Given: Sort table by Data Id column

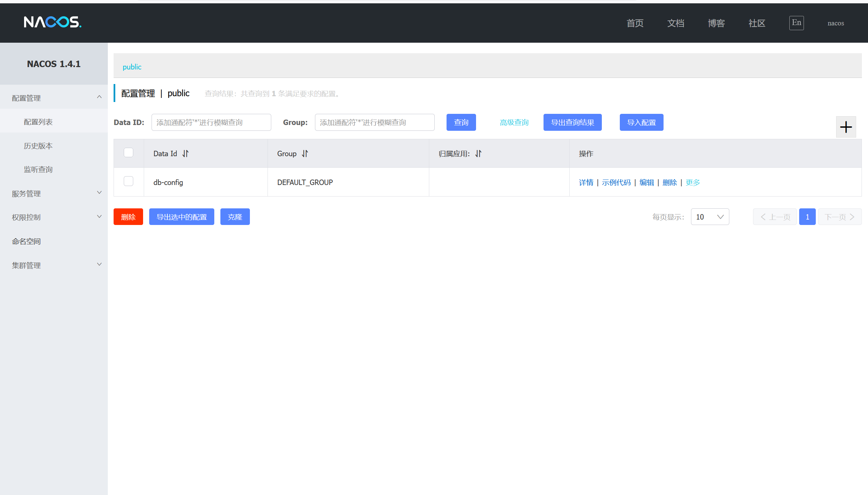Looking at the screenshot, I should (185, 154).
